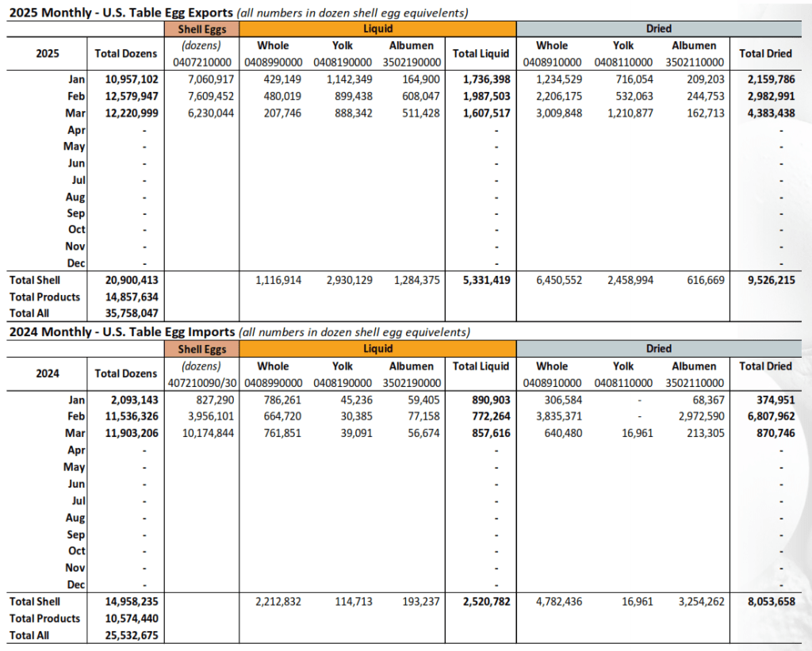Viewport: 812px width, 651px height.
Task: Click imports Feb total dozens 11,536,326
Action: 132,416
